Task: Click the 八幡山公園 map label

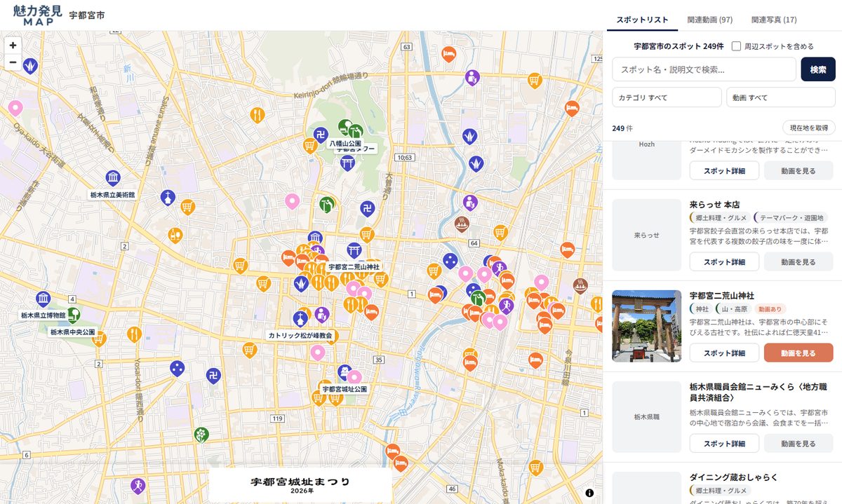Action: tap(345, 143)
